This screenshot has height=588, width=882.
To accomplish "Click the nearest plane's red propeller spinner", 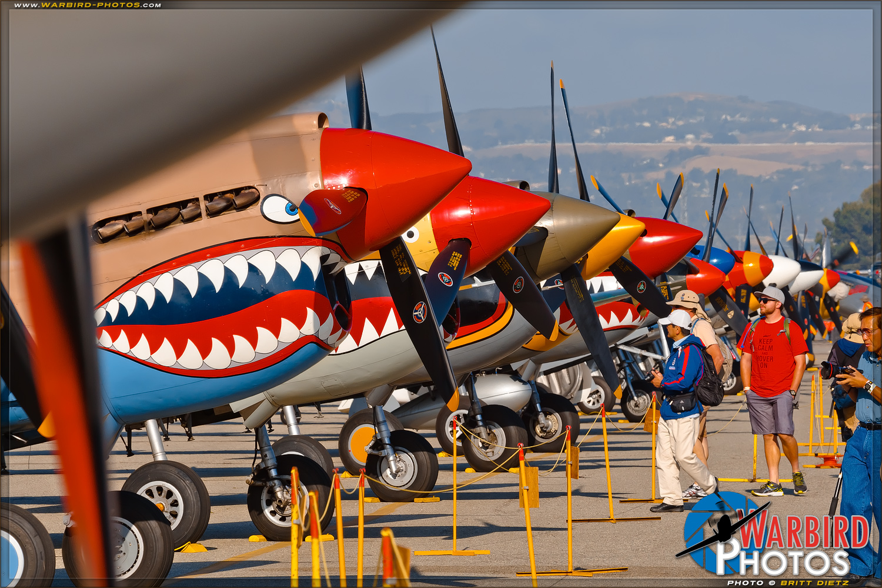I will [394, 176].
